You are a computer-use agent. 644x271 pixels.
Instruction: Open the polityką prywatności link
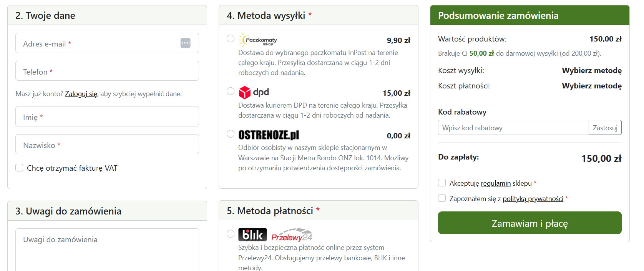(533, 199)
